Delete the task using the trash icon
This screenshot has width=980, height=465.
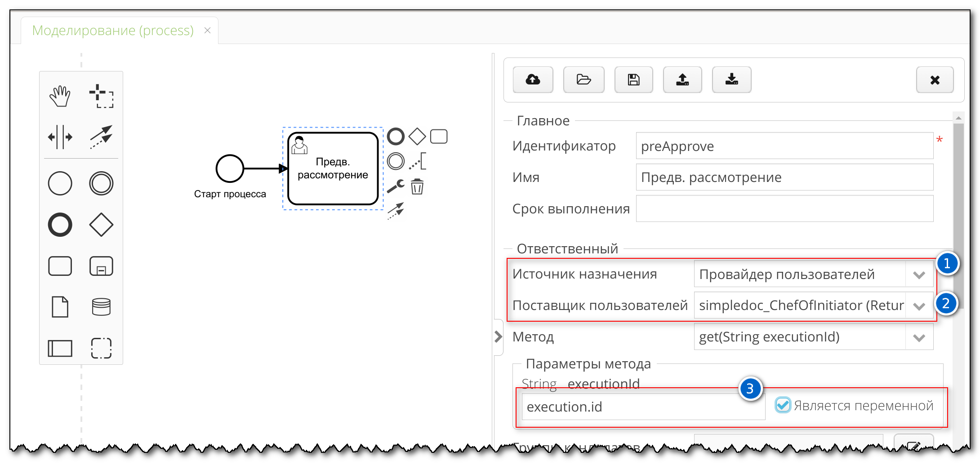coord(416,187)
